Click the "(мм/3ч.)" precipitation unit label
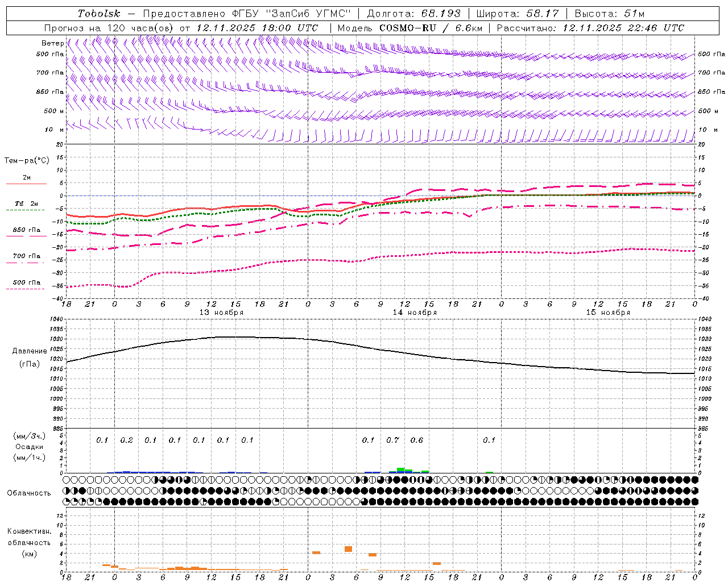728x582 pixels. pos(29,436)
